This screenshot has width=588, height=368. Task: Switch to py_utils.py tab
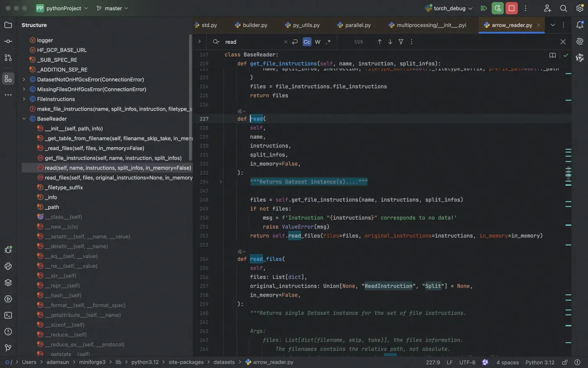pos(302,25)
